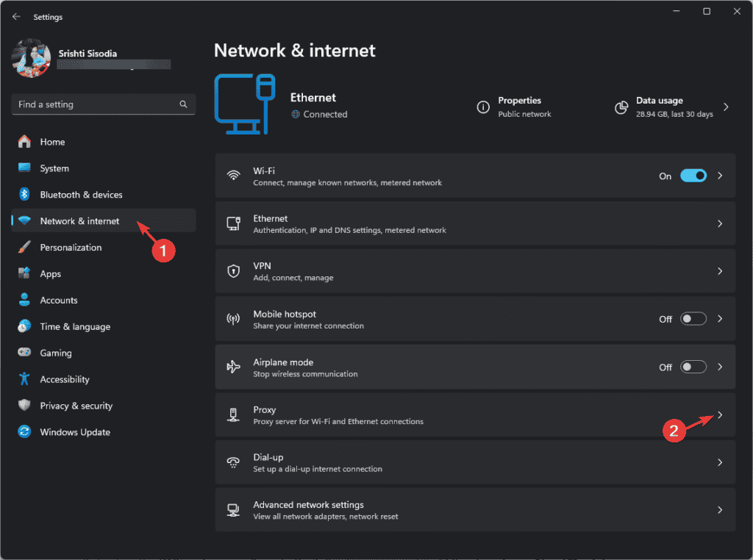Enable the Mobile hotspot toggle

tap(693, 319)
